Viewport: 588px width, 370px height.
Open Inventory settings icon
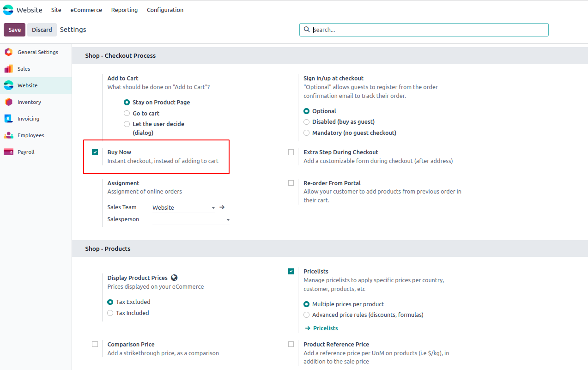click(8, 102)
